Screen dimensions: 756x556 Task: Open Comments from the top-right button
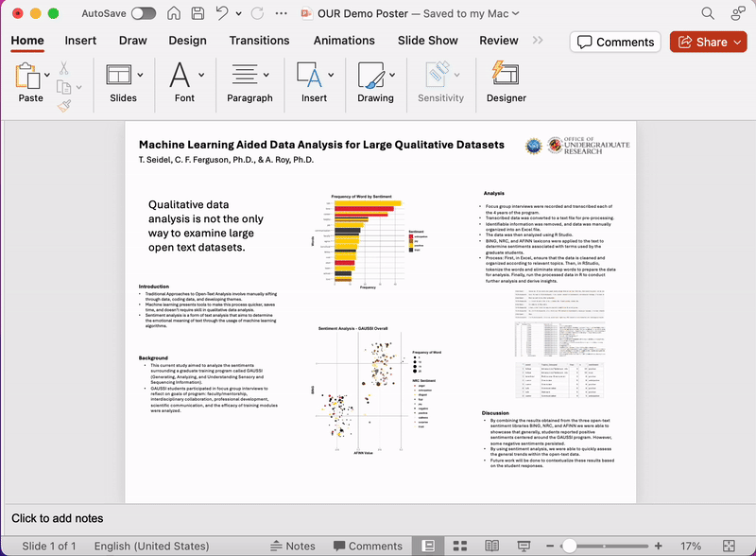click(x=615, y=42)
